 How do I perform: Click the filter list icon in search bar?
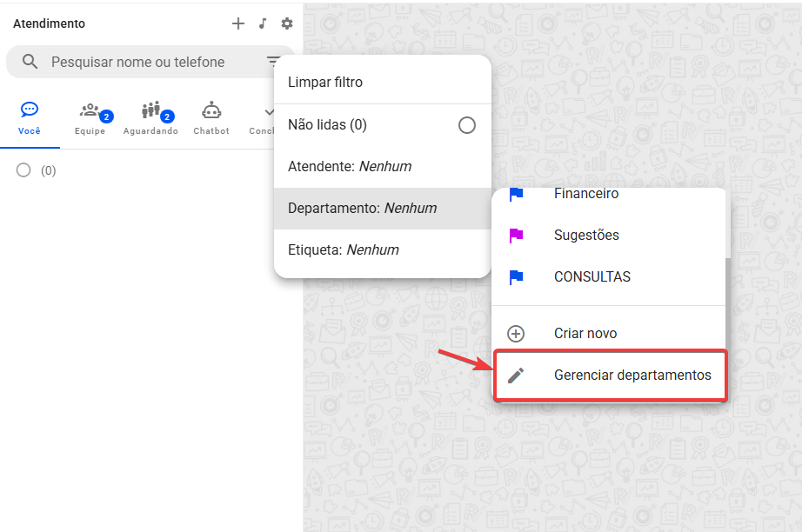coord(273,62)
